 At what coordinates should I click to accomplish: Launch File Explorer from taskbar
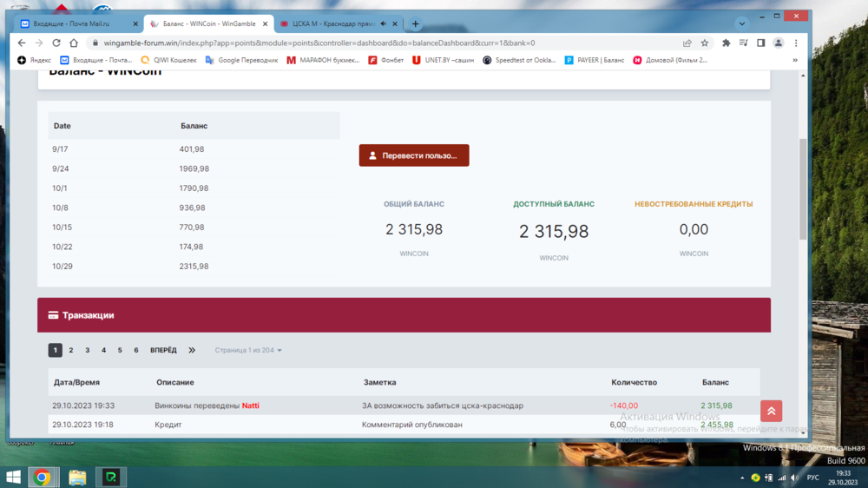[x=77, y=477]
